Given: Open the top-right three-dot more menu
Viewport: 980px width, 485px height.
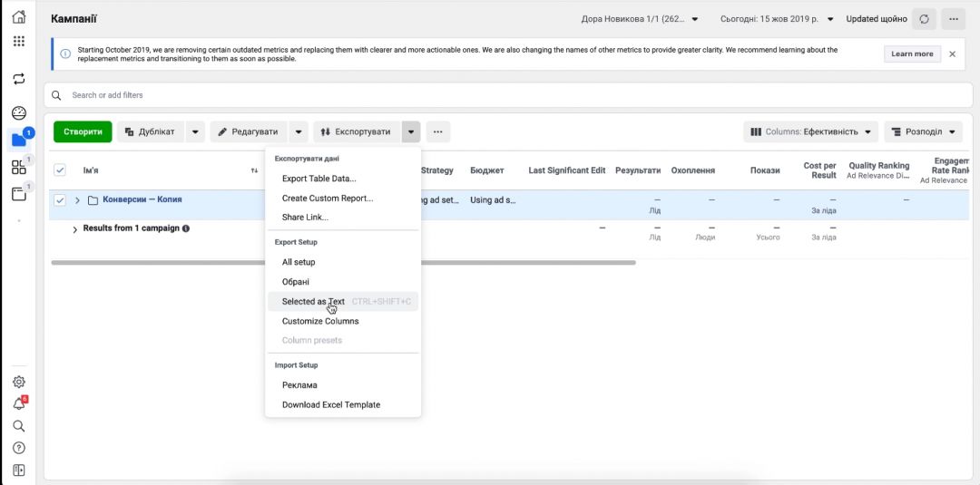Looking at the screenshot, I should click(952, 18).
